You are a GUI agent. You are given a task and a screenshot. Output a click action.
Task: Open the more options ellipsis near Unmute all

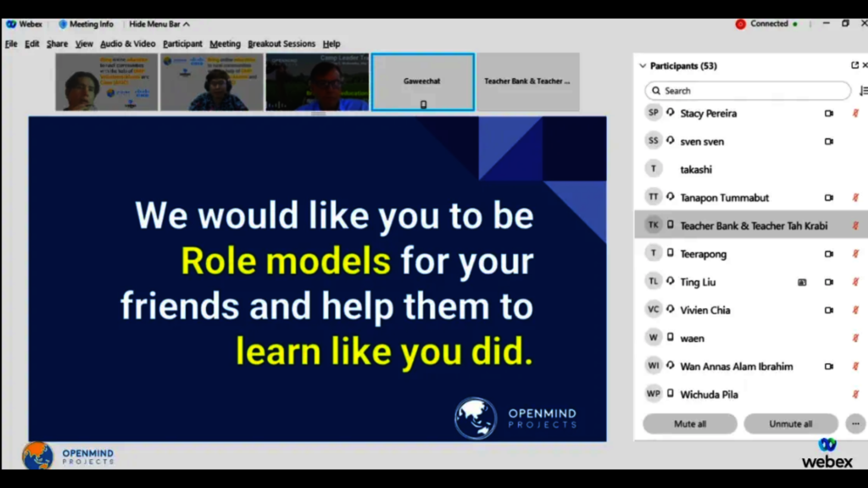[x=854, y=423]
